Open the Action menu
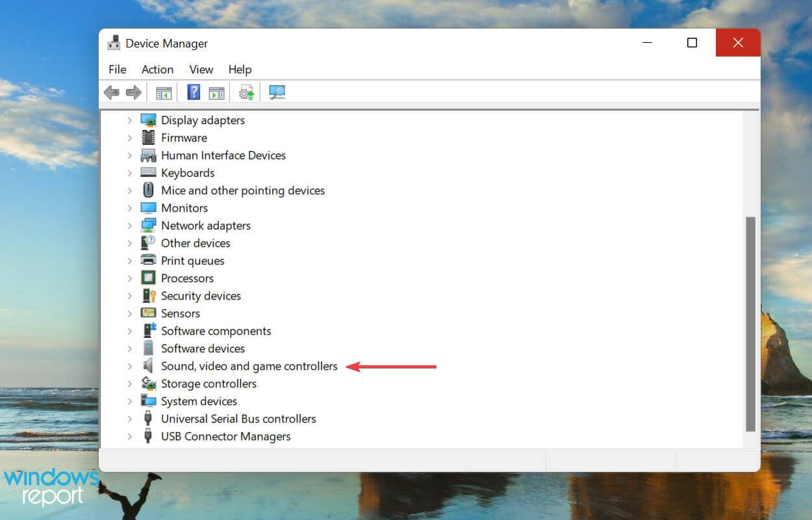812x520 pixels. coord(157,70)
